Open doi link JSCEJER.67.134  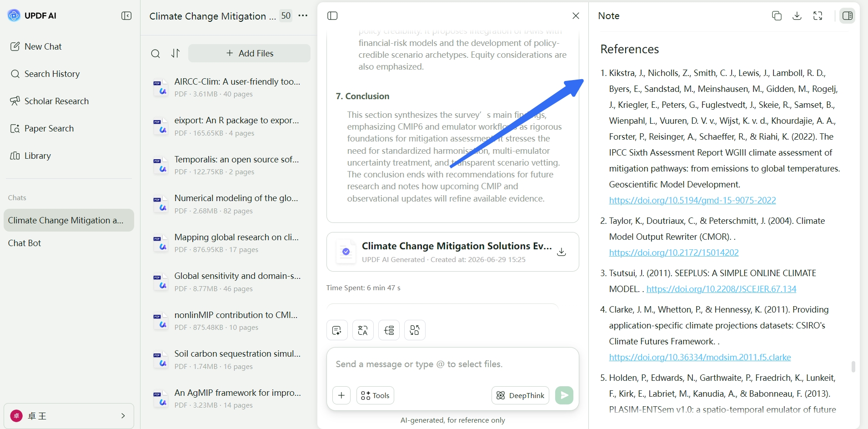tap(721, 289)
